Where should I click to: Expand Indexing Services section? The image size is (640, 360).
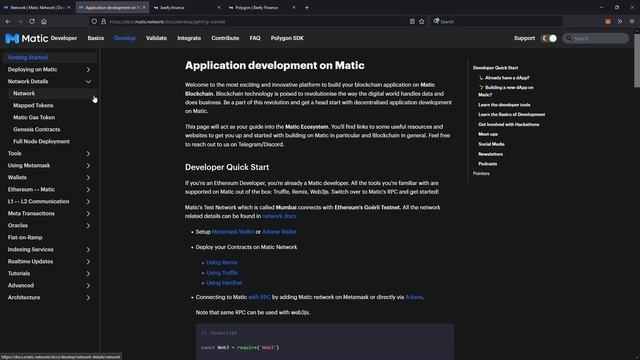pyautogui.click(x=88, y=249)
